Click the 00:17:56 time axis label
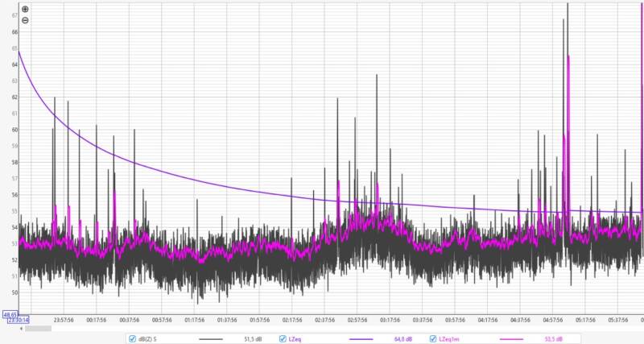 96,320
